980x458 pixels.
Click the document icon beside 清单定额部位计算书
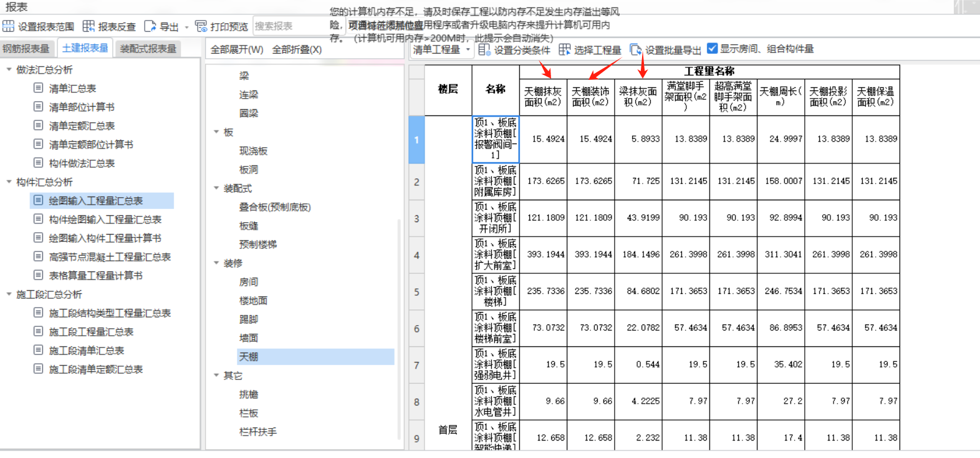tap(39, 144)
